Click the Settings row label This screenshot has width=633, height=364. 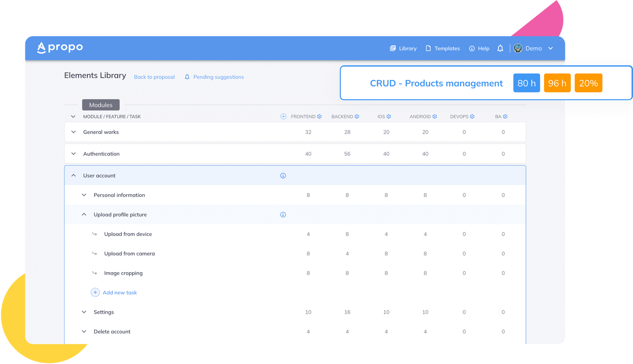pos(104,312)
